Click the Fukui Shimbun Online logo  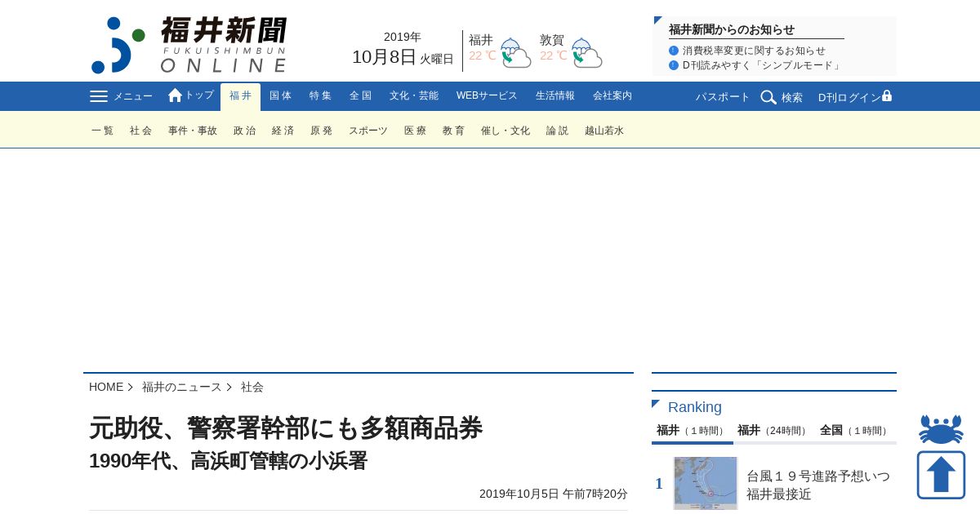pyautogui.click(x=189, y=45)
